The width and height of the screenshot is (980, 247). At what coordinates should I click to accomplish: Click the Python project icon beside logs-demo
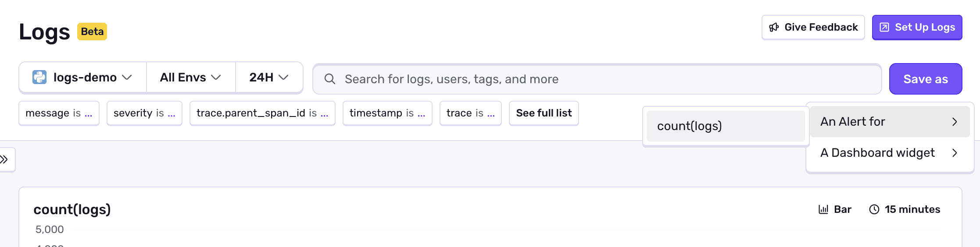point(39,78)
